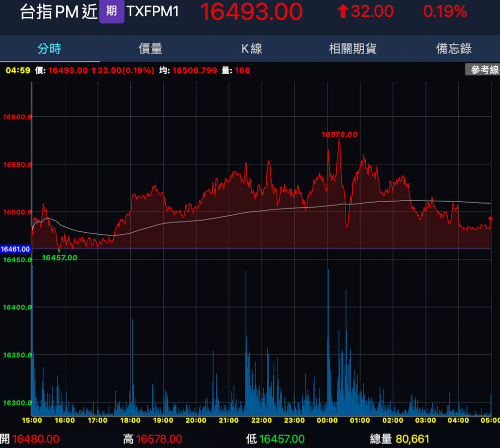Image resolution: width=500 pixels, height=448 pixels.
Task: Click the large 16493.00 price in header
Action: coord(251,12)
